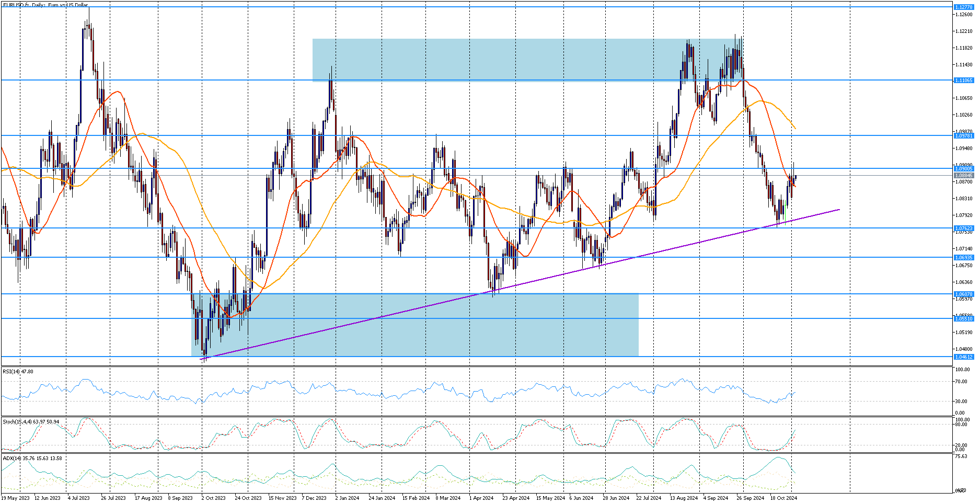980x504 pixels.
Task: Select the 1.04612 bottom support label
Action: pyautogui.click(x=963, y=357)
